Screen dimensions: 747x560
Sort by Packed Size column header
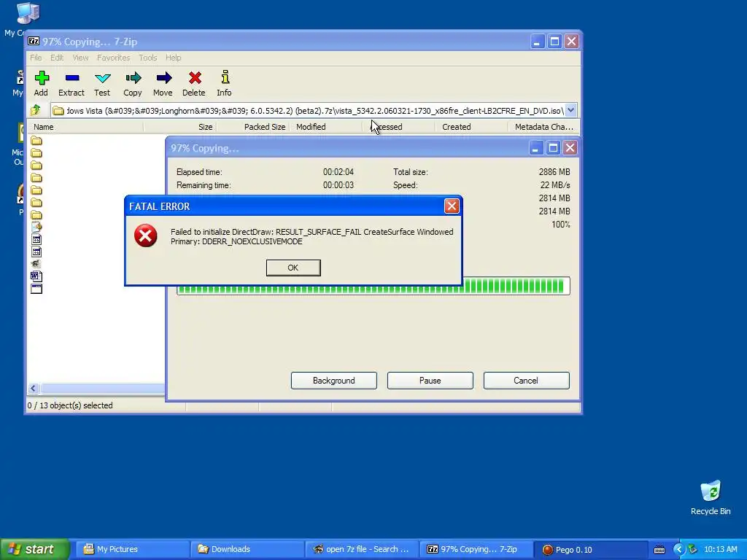[x=253, y=127]
